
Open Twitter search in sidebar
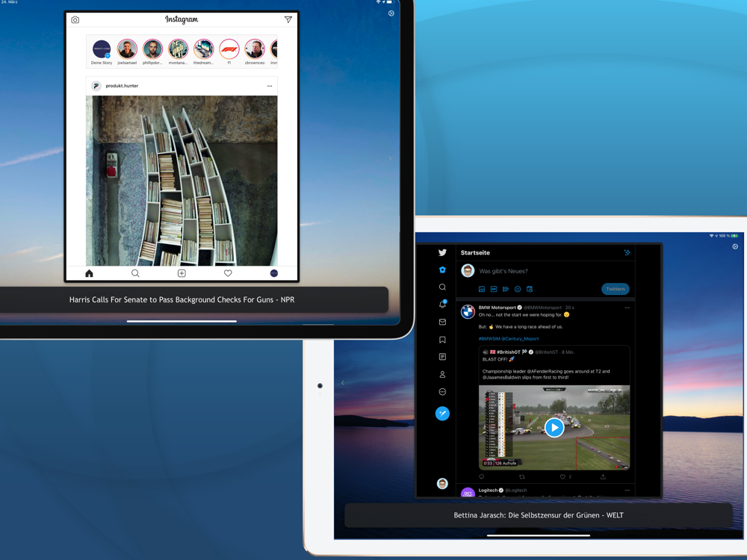[442, 287]
